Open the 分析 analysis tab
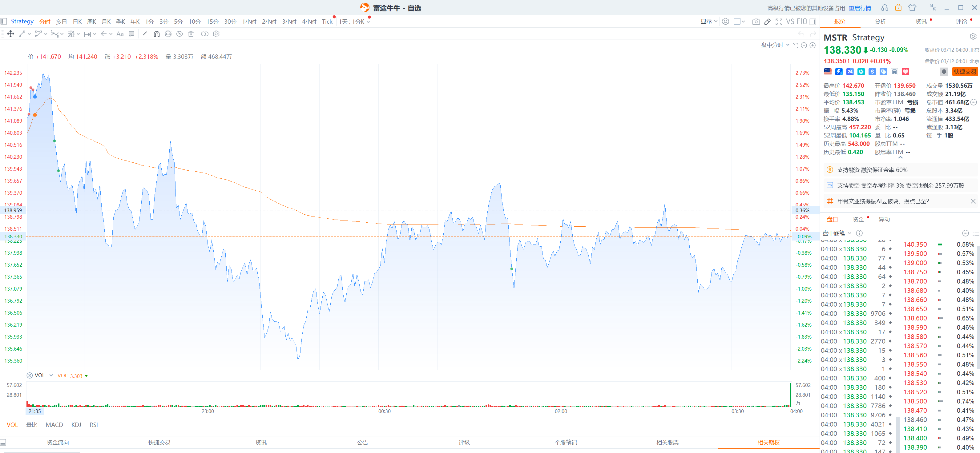 pos(880,21)
